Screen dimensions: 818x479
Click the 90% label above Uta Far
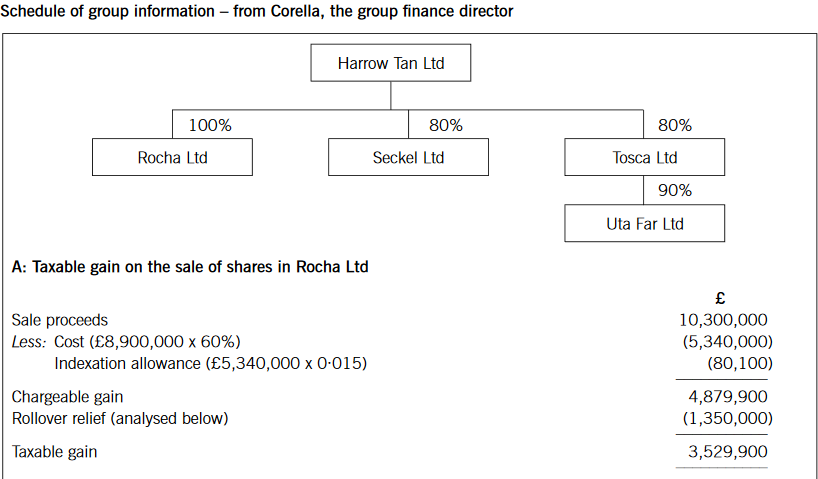(675, 191)
